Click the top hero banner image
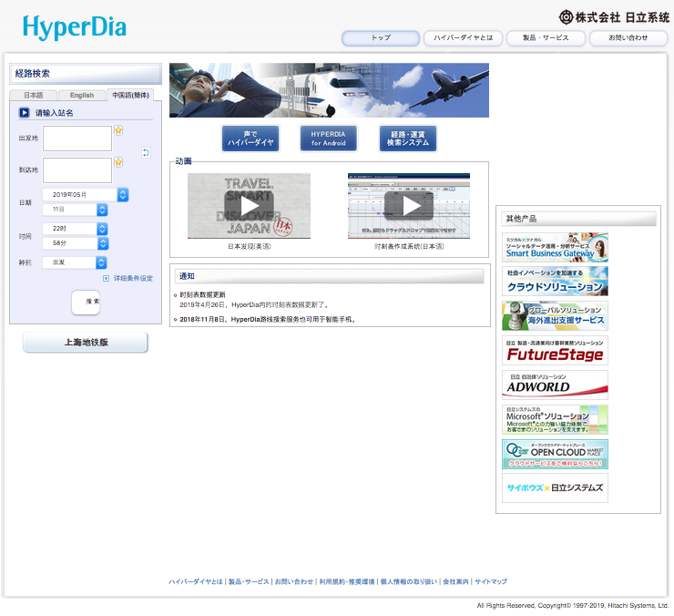This screenshot has height=616, width=674. (x=329, y=90)
